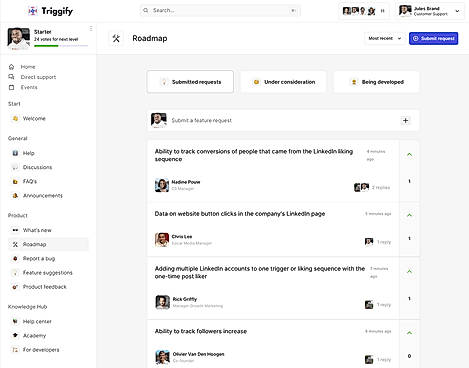
Task: Switch to the Submitted requests tab
Action: 190,82
